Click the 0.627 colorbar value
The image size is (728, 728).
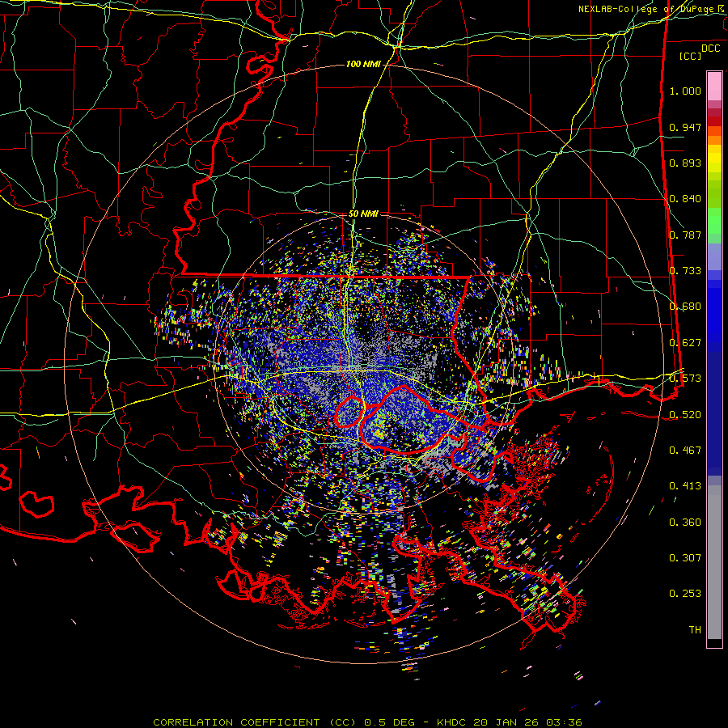[685, 343]
